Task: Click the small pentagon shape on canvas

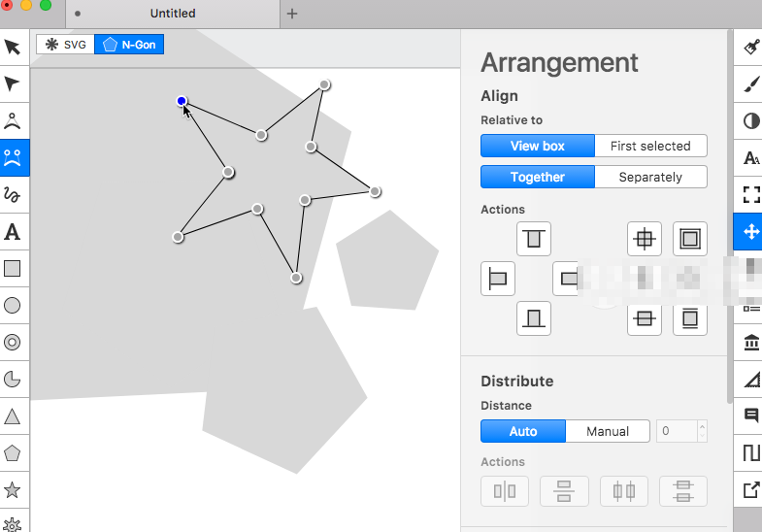Action: (387, 263)
